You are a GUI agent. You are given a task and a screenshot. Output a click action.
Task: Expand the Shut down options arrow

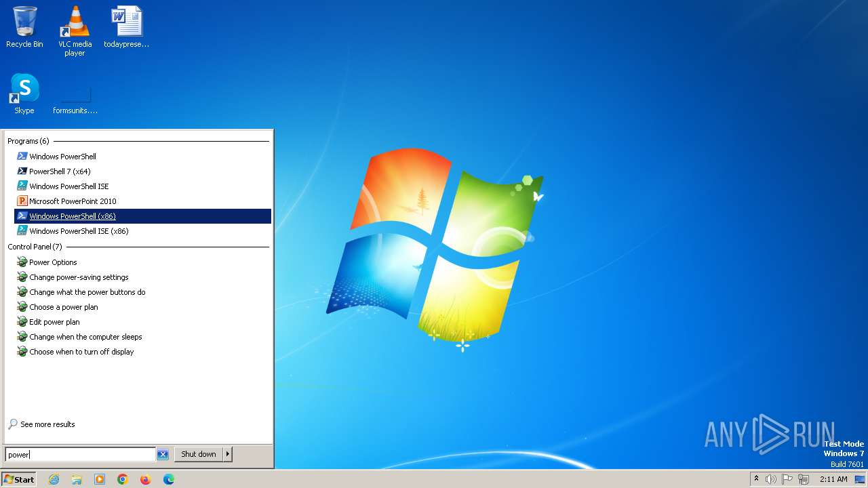pyautogui.click(x=228, y=454)
